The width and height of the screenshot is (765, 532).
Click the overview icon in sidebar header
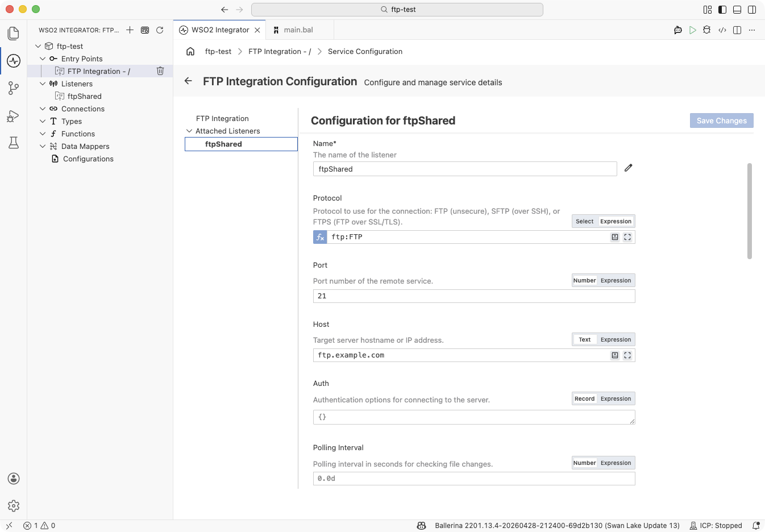pos(145,30)
